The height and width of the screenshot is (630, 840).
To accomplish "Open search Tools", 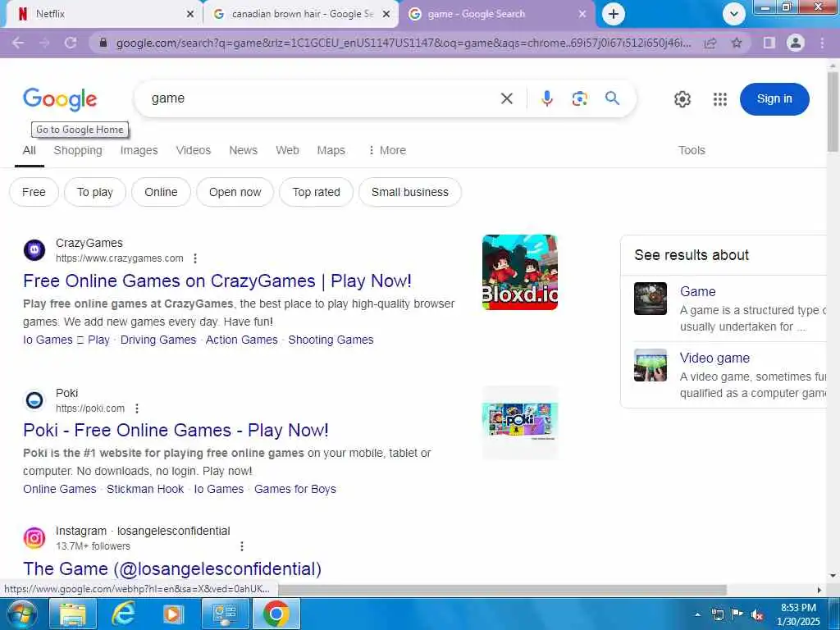I will (692, 151).
